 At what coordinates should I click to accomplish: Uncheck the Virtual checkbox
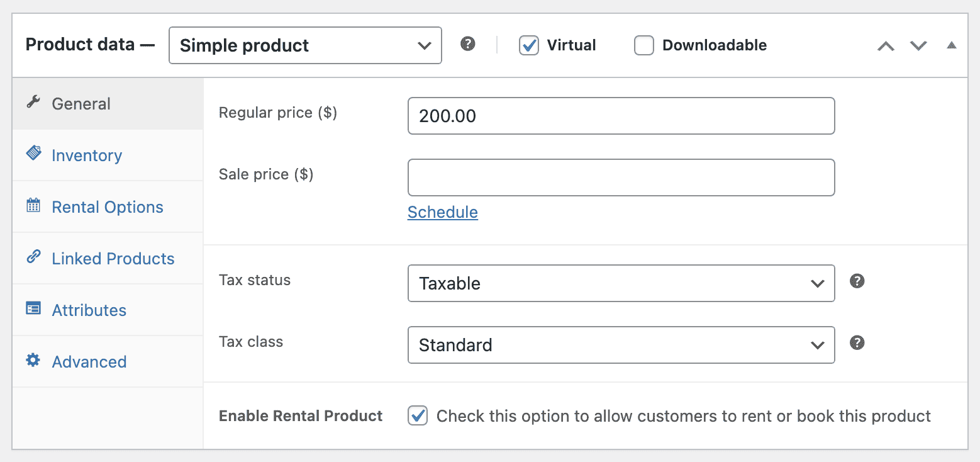[x=530, y=45]
